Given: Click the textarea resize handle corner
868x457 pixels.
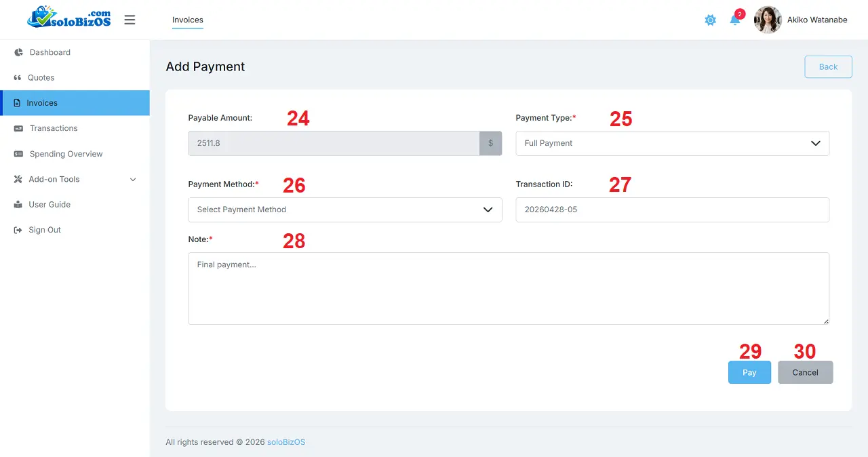Looking at the screenshot, I should click(x=825, y=321).
